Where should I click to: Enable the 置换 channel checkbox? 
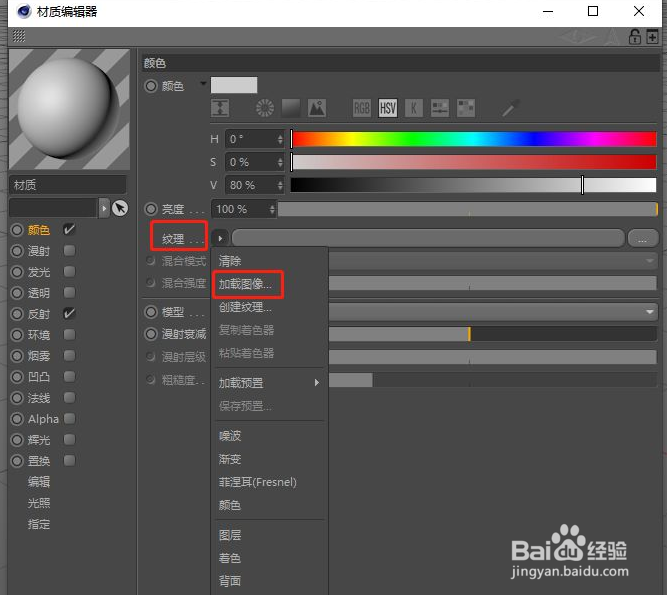pos(69,461)
